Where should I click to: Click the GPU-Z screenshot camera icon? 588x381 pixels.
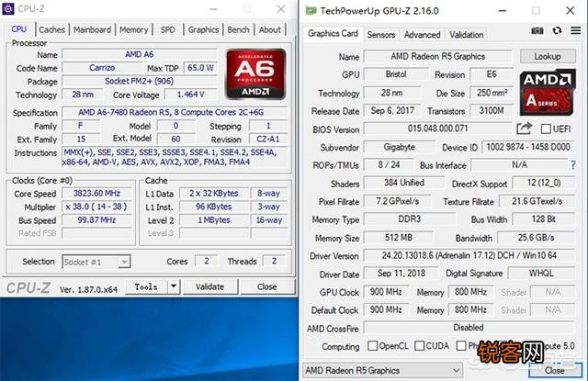tap(537, 30)
